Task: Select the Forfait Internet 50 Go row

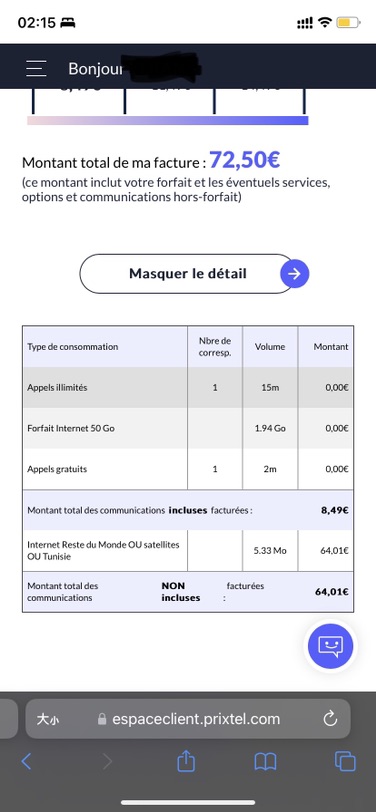Action: pos(187,428)
